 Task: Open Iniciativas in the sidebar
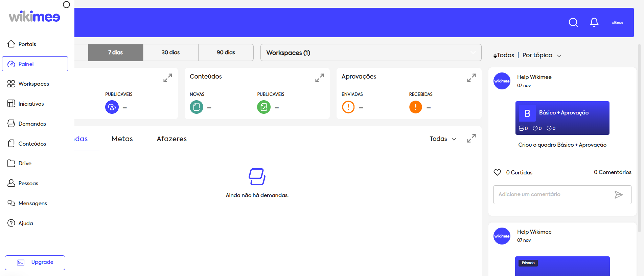click(31, 104)
